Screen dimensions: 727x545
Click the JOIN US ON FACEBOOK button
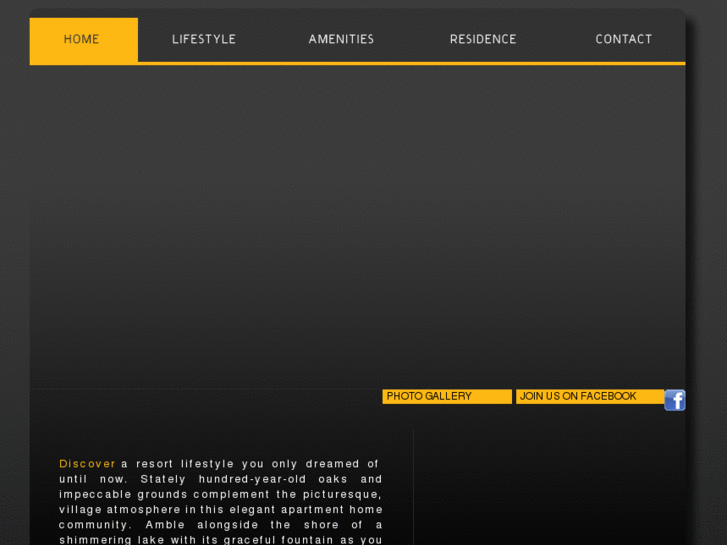tap(590, 397)
